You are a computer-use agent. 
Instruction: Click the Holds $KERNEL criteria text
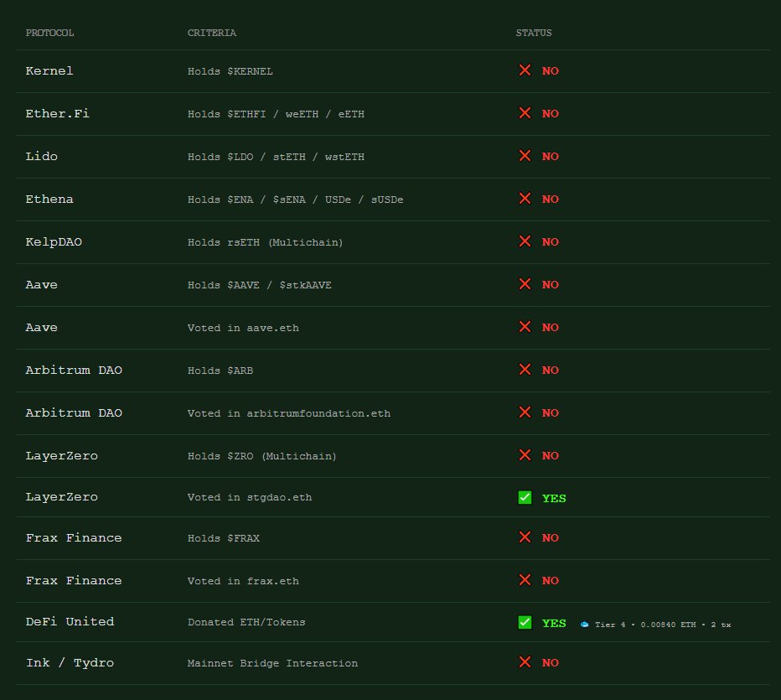click(x=230, y=71)
